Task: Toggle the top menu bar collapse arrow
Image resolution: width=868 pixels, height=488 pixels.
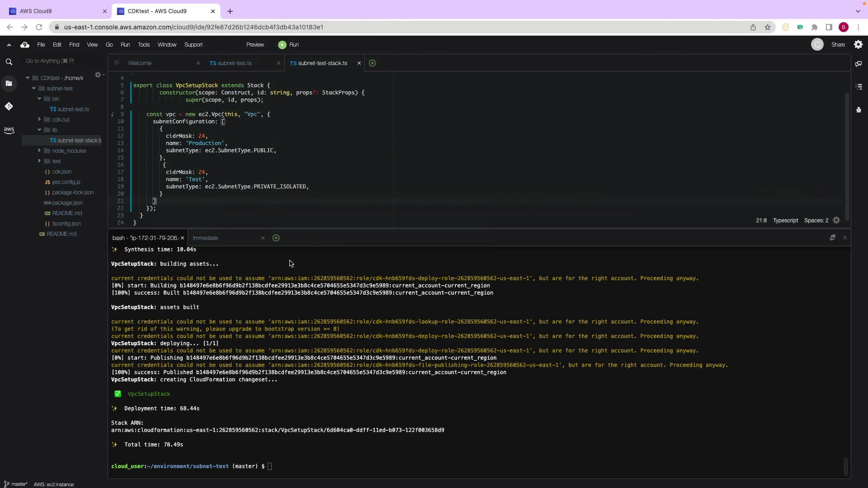Action: [9, 45]
